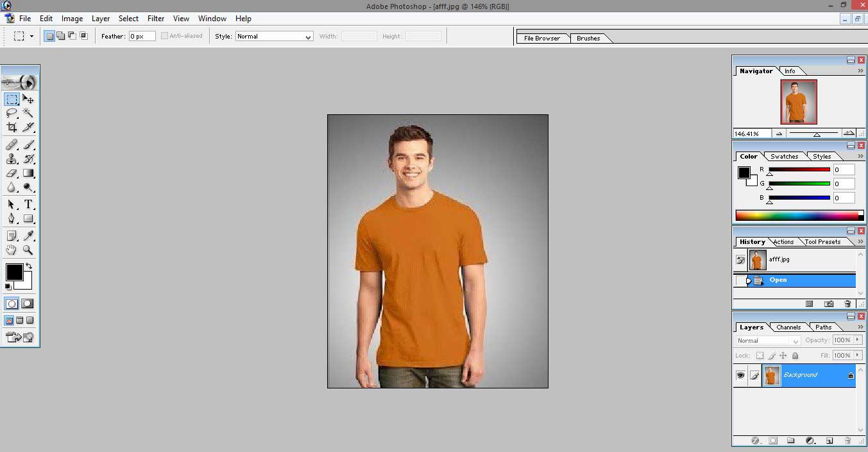Select the Eyedropper tool
The width and height of the screenshot is (868, 452).
28,236
